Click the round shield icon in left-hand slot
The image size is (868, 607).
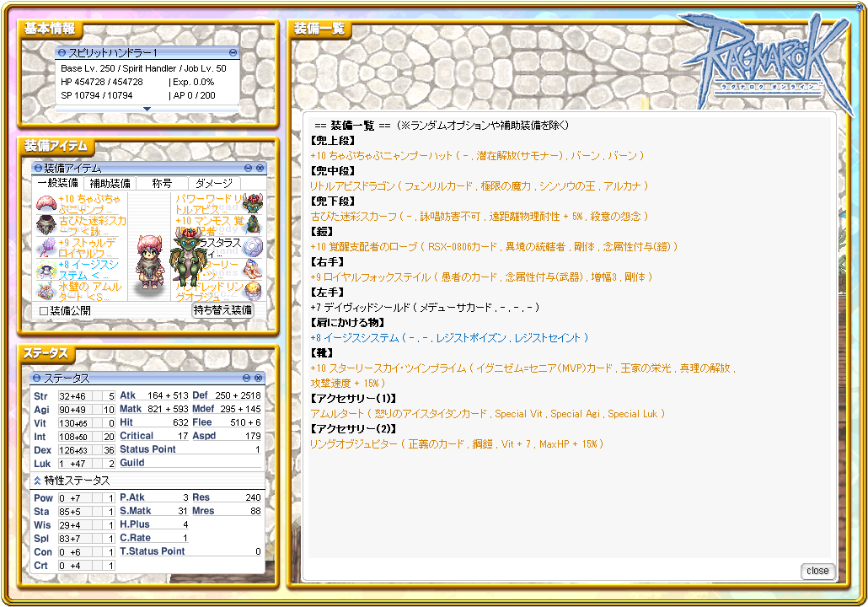coord(253,247)
